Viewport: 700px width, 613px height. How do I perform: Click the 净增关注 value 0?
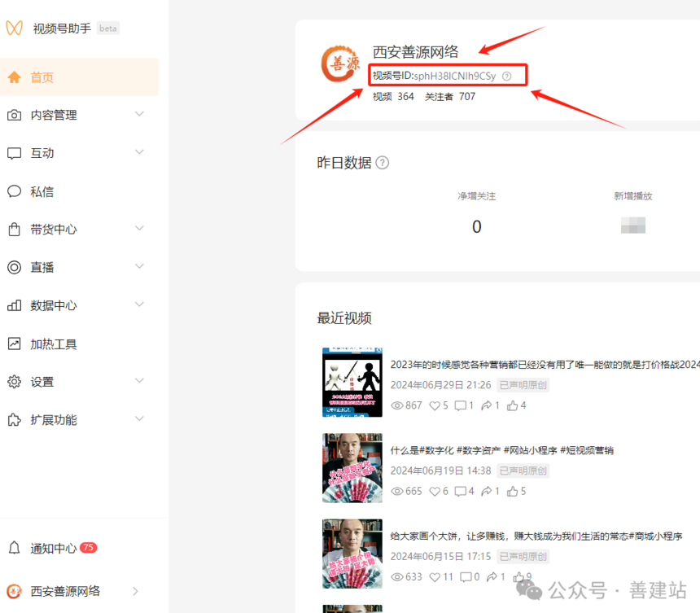477,226
